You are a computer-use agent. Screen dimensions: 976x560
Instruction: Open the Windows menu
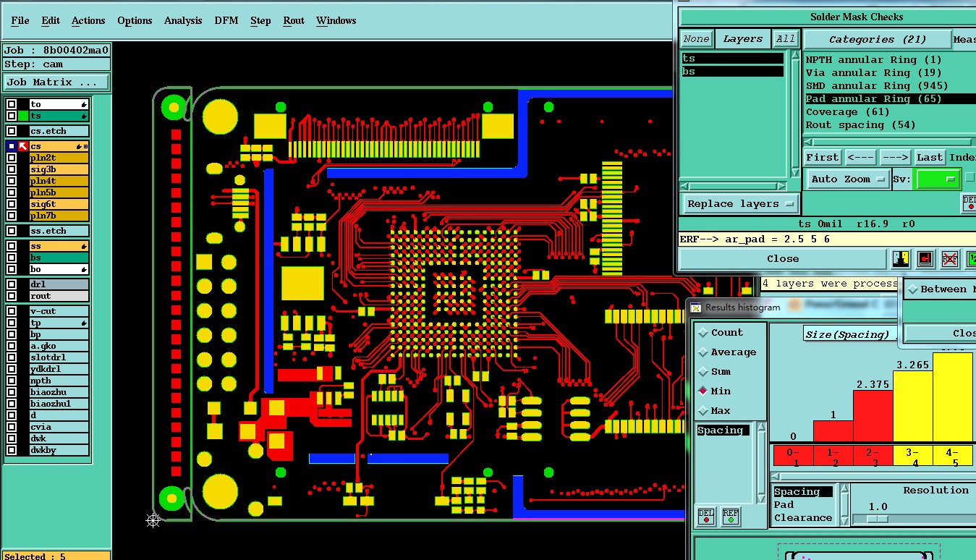click(x=336, y=20)
